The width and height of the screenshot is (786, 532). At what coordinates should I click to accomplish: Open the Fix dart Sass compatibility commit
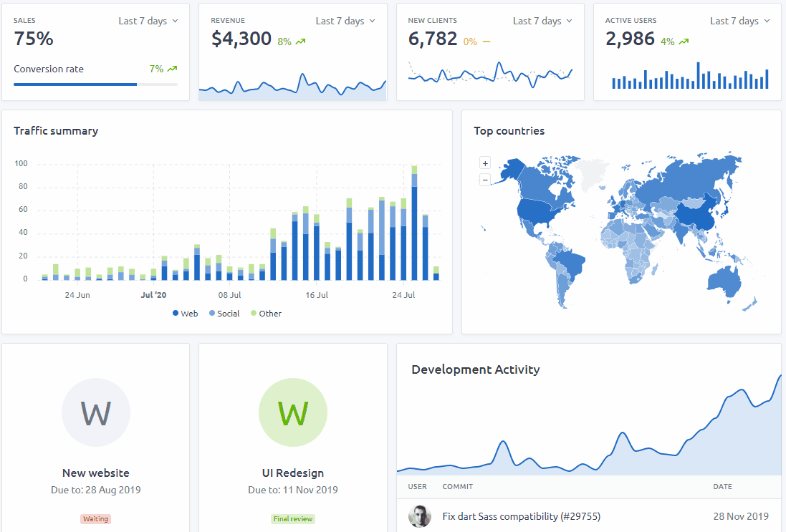pyautogui.click(x=522, y=516)
